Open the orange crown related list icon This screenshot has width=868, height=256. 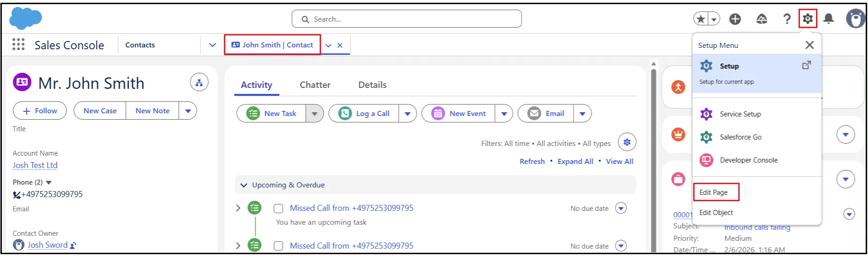[x=678, y=134]
